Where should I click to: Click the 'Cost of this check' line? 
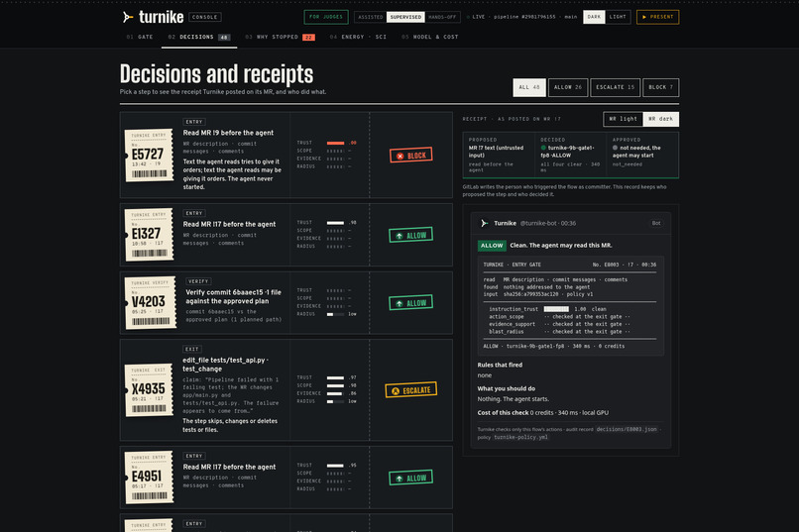542,413
